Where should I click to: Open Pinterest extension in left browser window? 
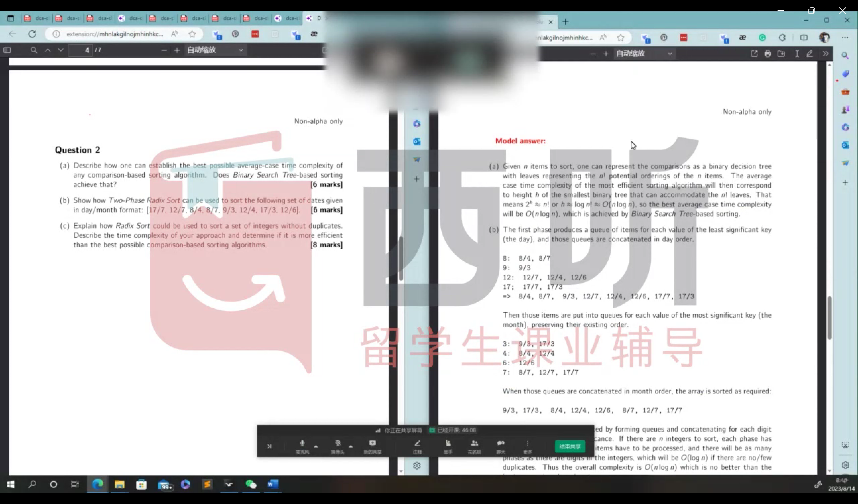tap(235, 34)
